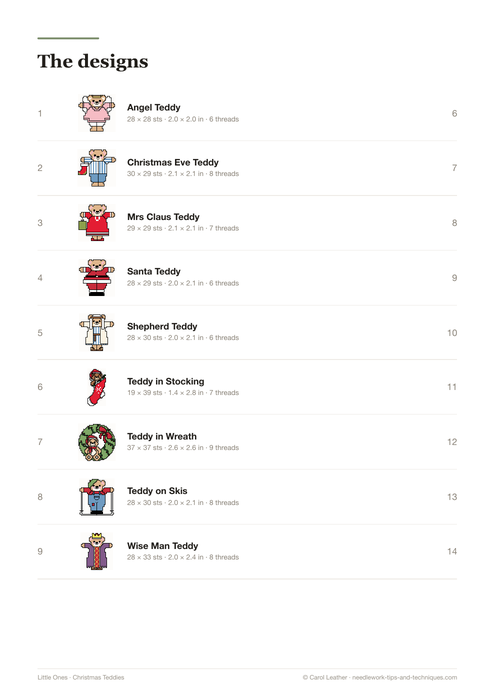This screenshot has width=495, height=700.
Task: Open the Santa Teddy thumbnail
Action: pos(97,278)
